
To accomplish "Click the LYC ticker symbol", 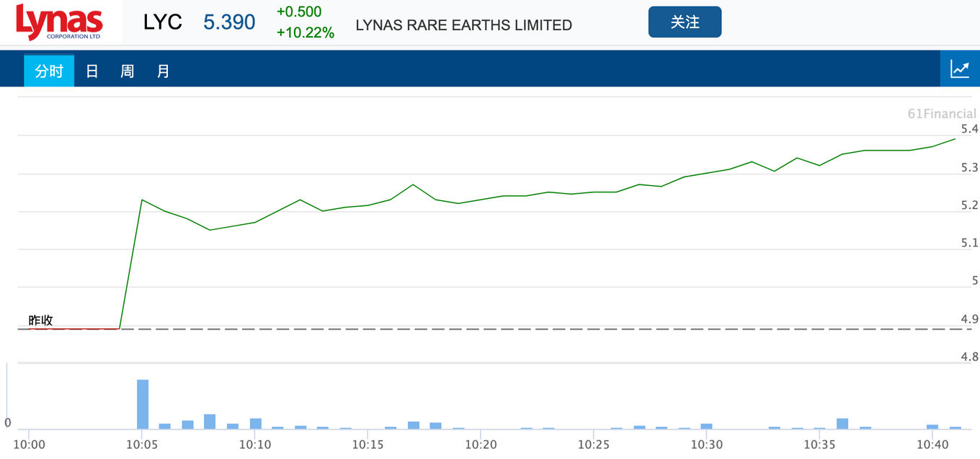I will pos(163,22).
